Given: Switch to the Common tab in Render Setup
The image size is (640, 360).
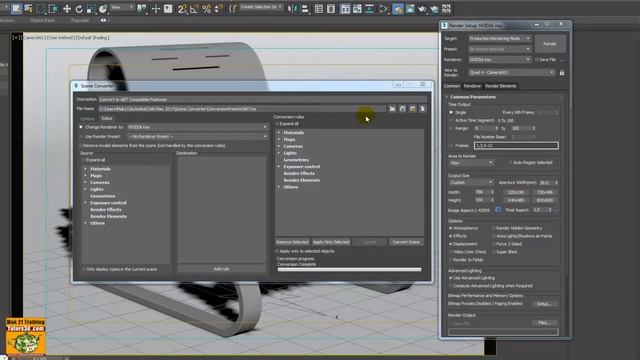Looking at the screenshot, I should pos(452,86).
